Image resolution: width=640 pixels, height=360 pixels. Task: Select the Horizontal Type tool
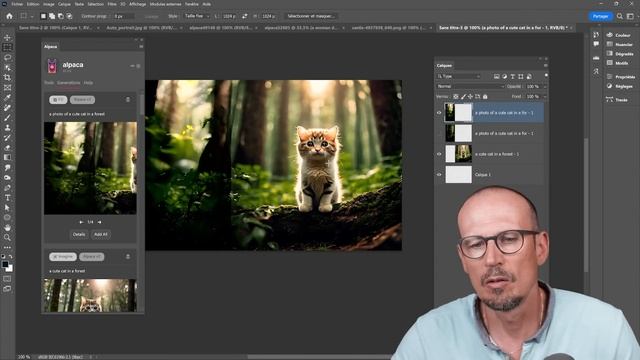[x=7, y=198]
